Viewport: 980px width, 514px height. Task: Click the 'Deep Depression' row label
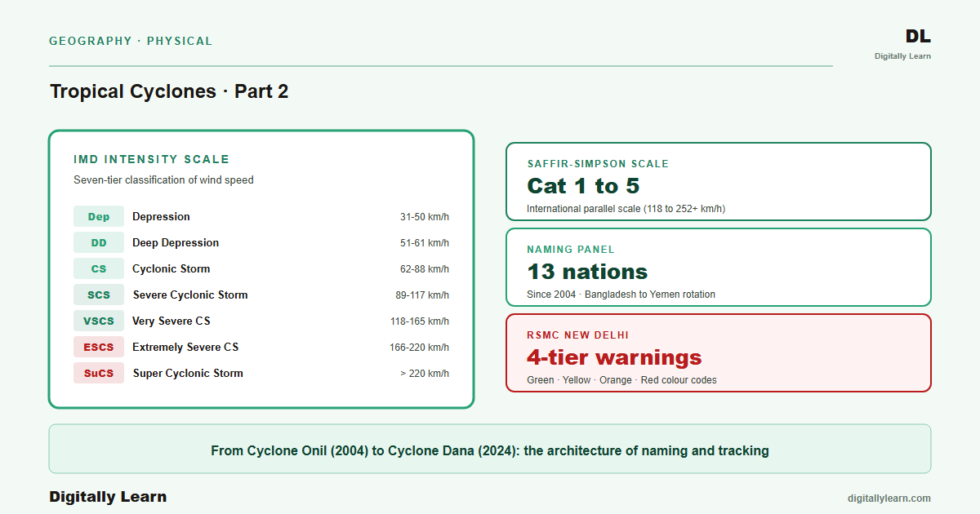click(x=176, y=242)
